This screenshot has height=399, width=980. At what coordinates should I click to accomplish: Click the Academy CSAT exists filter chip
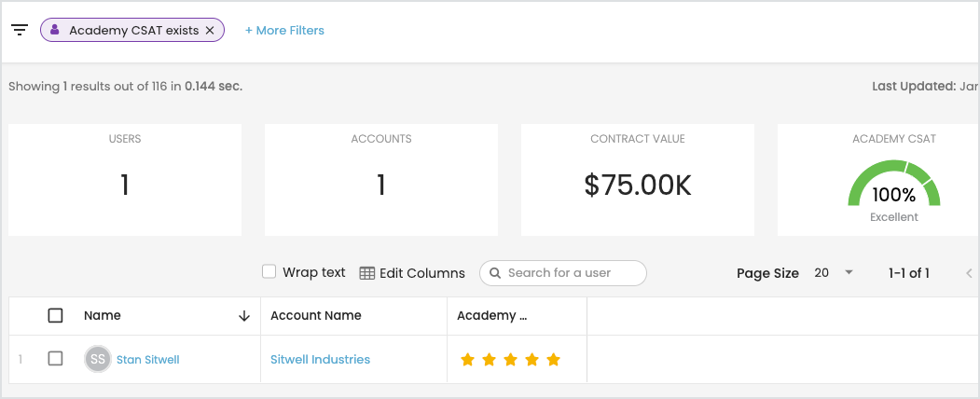pos(133,31)
